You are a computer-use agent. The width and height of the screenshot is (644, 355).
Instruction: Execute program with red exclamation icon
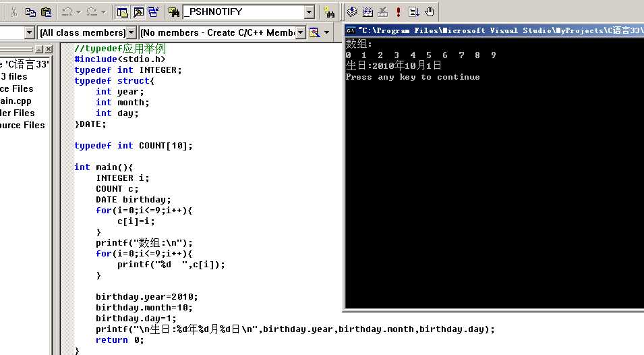click(398, 12)
